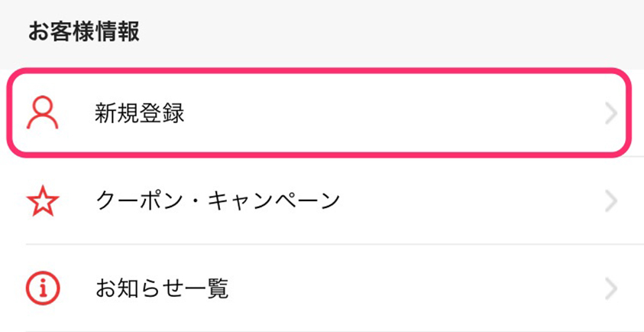Open クーポン・キャンペーン via its right arrow
The height and width of the screenshot is (332, 644).
click(612, 200)
